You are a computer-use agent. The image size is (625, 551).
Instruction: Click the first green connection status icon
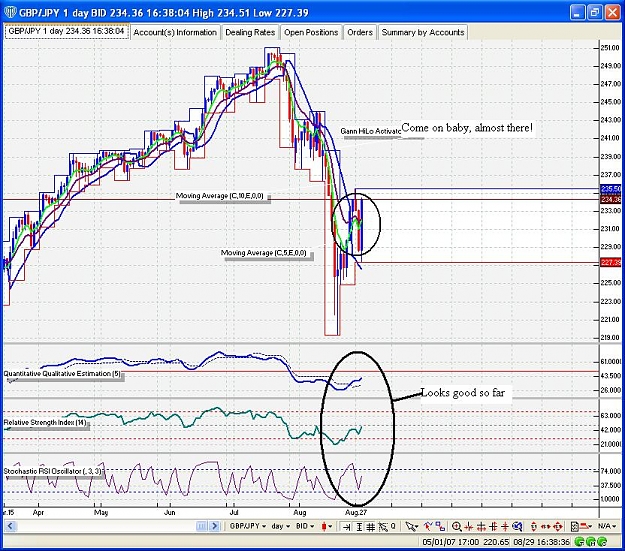(x=580, y=542)
